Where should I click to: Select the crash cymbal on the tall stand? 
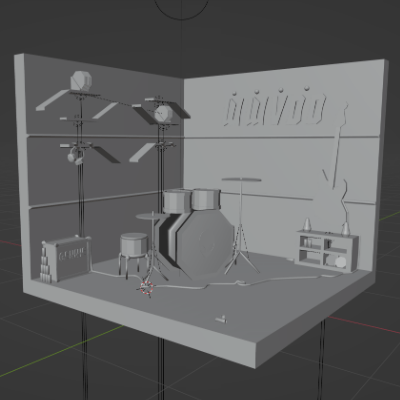[x=241, y=180]
